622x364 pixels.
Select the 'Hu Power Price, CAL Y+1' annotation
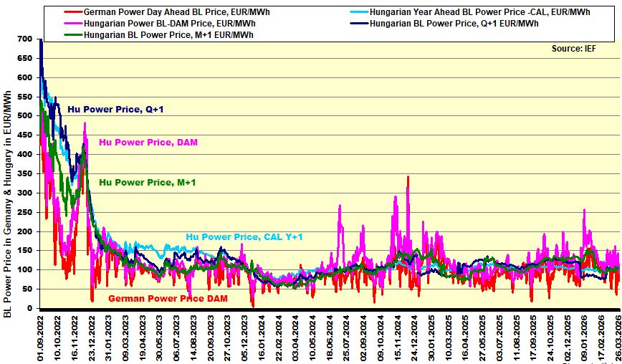point(243,237)
